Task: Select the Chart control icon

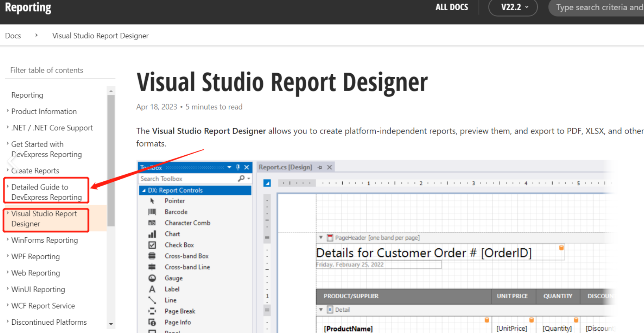Action: click(x=152, y=234)
